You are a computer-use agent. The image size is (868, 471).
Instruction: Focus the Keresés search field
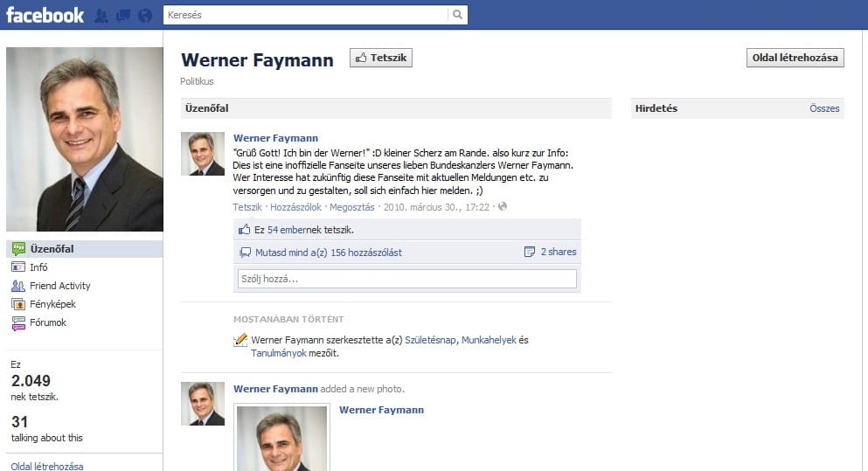[306, 15]
